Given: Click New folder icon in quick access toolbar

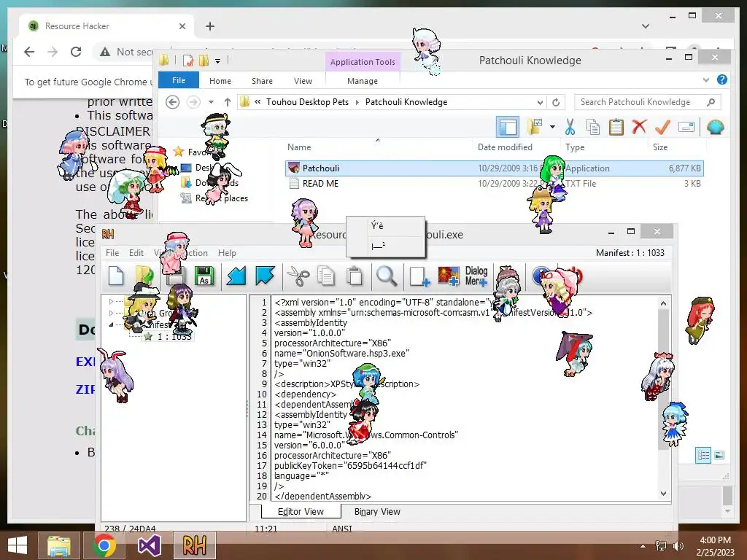Looking at the screenshot, I should coord(204,61).
